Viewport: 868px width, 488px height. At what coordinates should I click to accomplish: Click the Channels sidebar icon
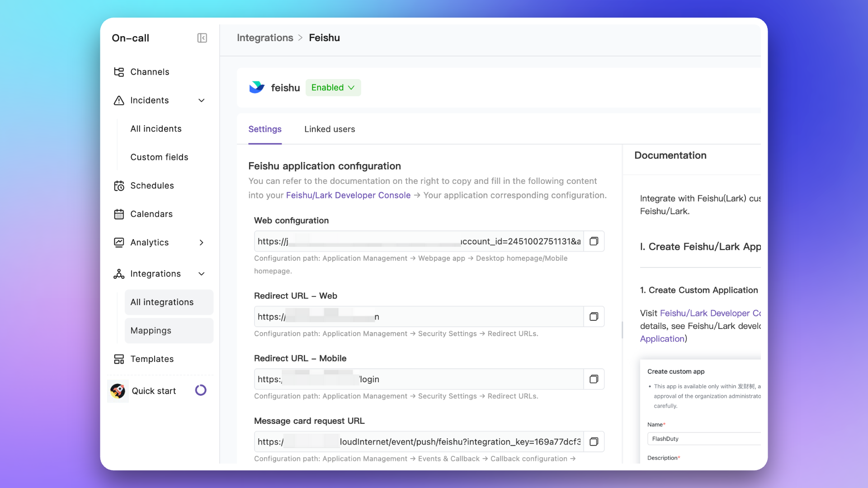119,72
